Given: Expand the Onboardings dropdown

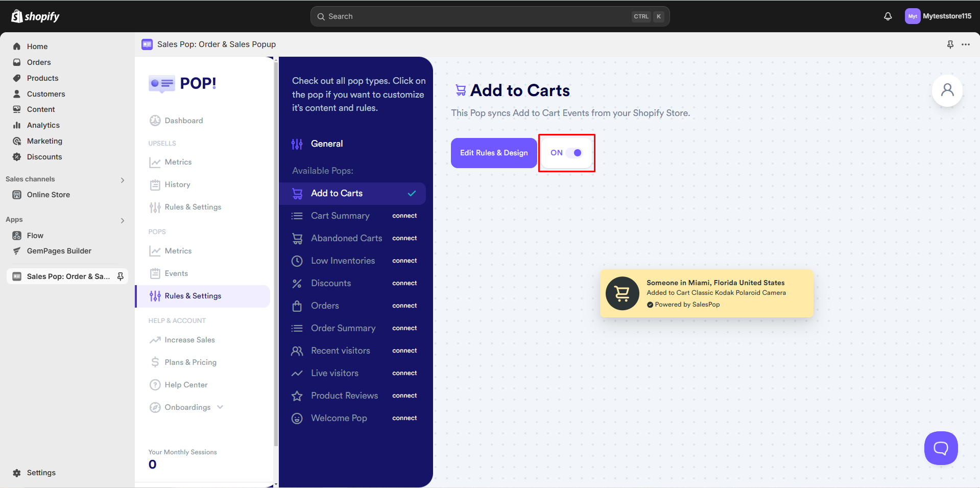Looking at the screenshot, I should tap(220, 407).
